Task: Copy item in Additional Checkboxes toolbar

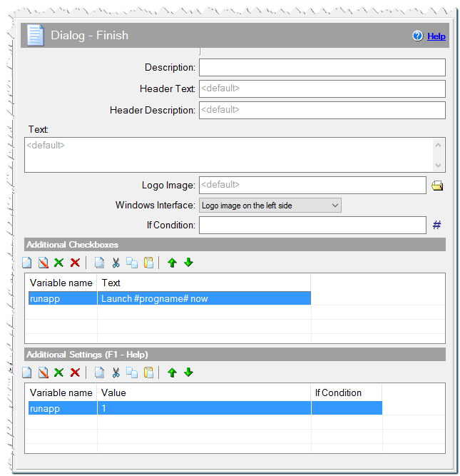Action: [132, 263]
